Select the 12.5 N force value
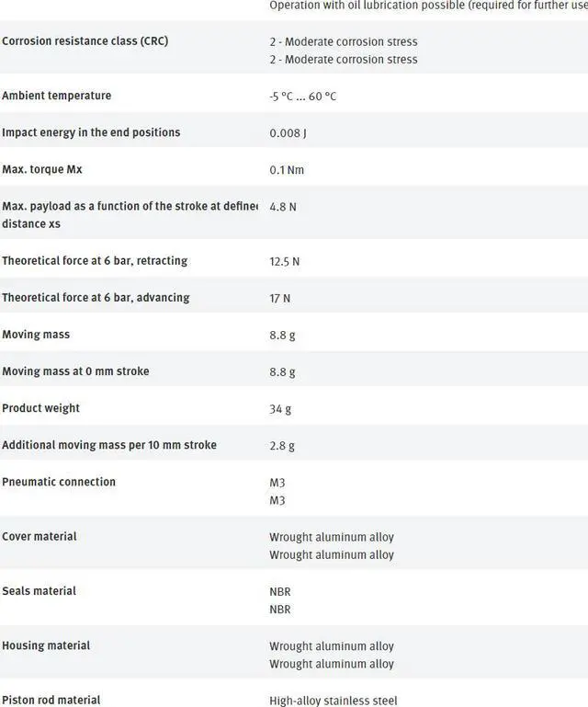The image size is (588, 707). (x=284, y=262)
